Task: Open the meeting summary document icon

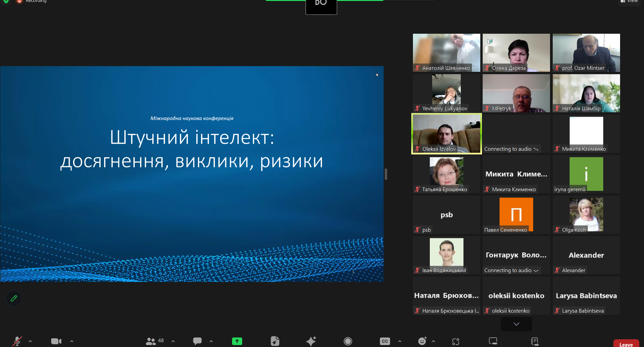Action: pyautogui.click(x=275, y=341)
